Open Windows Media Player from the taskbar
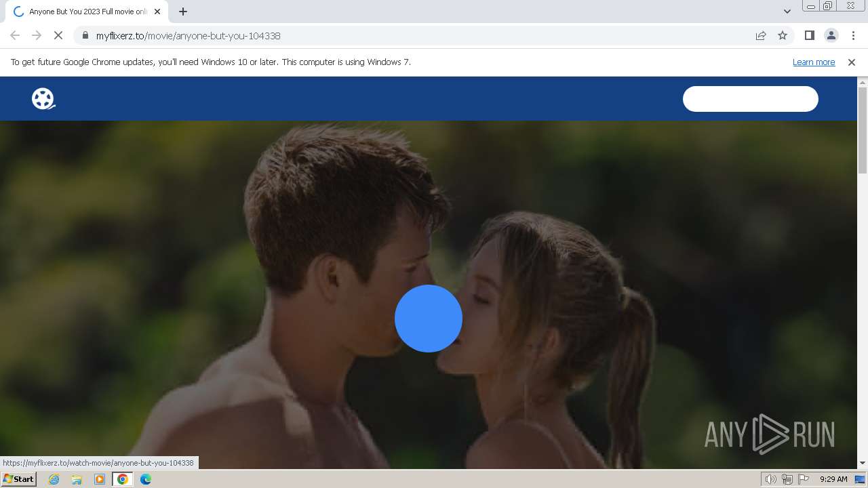Screen dimensions: 868x488 pyautogui.click(x=100, y=479)
